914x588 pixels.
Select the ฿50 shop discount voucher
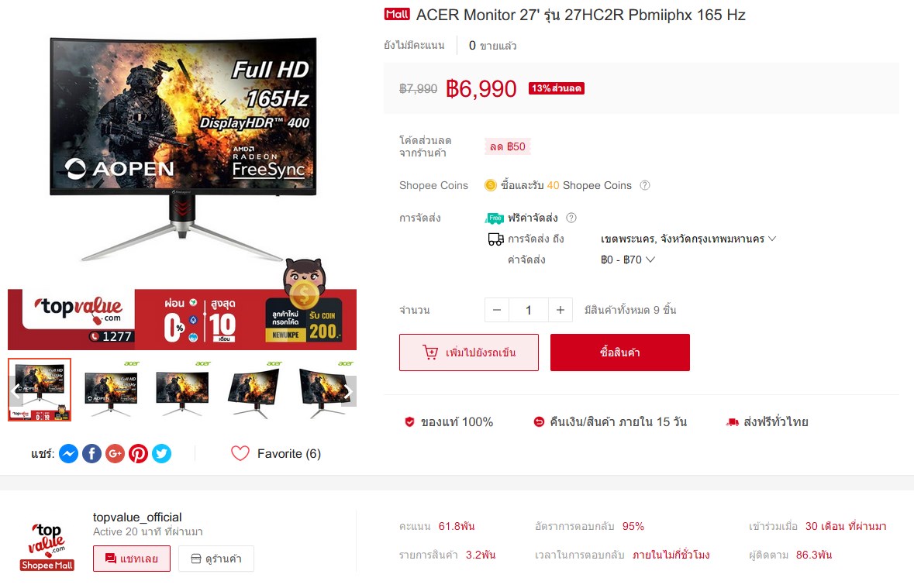[x=507, y=147]
